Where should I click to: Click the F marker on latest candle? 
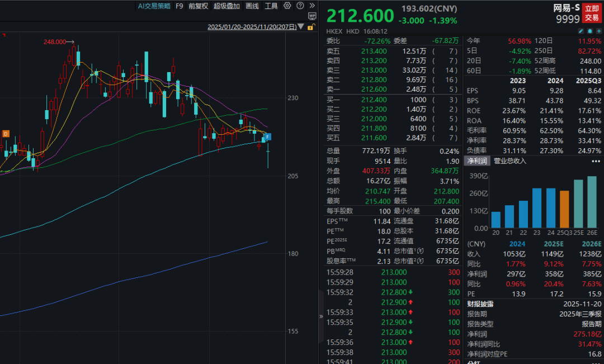pyautogui.click(x=268, y=136)
